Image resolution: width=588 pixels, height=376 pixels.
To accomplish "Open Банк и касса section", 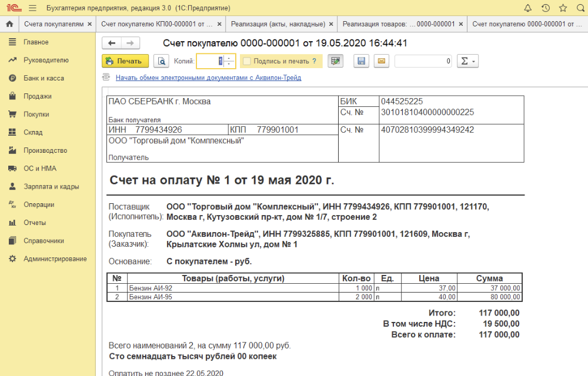I will coord(44,78).
